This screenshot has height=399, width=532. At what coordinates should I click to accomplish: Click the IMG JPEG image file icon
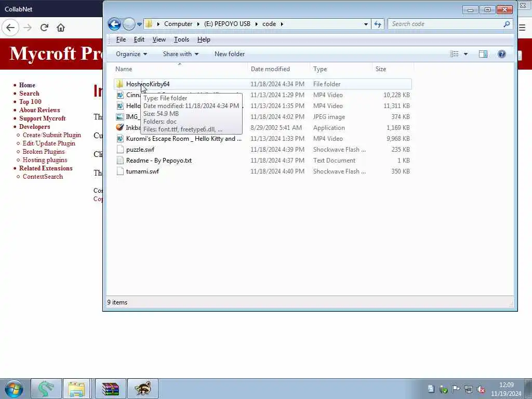[120, 117]
